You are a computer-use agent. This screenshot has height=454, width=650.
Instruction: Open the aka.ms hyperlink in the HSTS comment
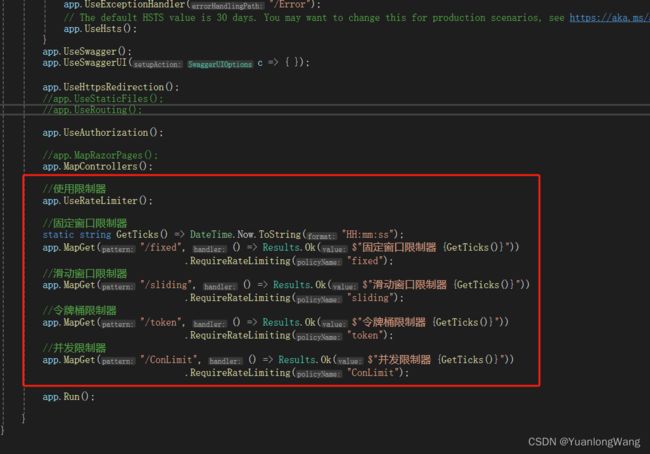coord(609,18)
